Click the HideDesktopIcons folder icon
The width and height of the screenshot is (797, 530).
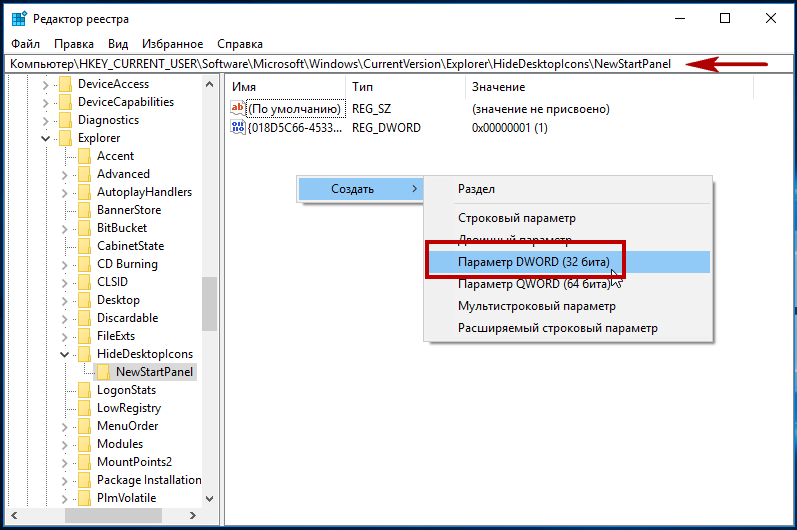point(84,354)
